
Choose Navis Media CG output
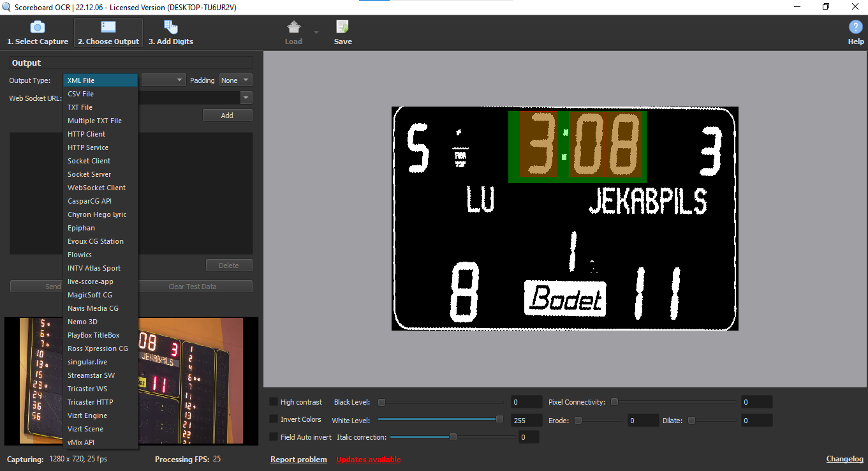(x=100, y=308)
